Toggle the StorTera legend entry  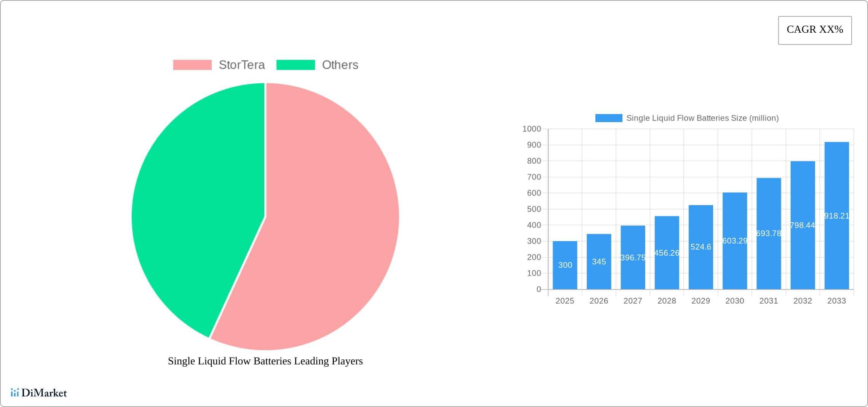[241, 65]
